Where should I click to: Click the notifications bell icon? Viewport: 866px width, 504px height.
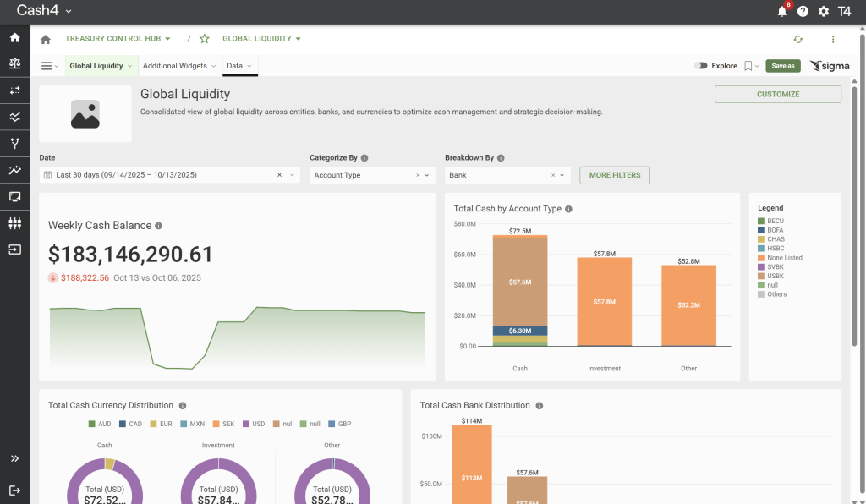tap(781, 11)
